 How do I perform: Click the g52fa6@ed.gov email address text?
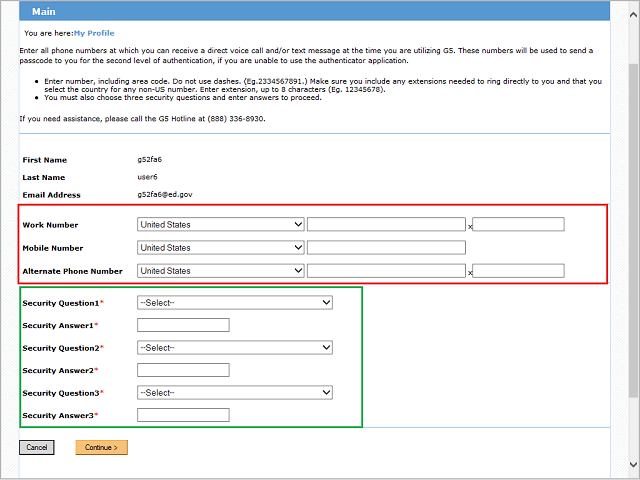pos(165,195)
